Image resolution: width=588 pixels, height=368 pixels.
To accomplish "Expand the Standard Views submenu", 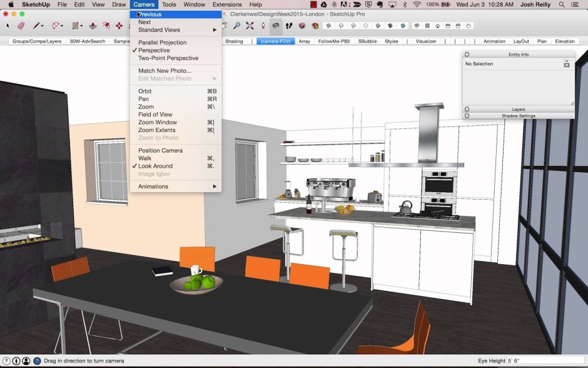I will click(176, 29).
